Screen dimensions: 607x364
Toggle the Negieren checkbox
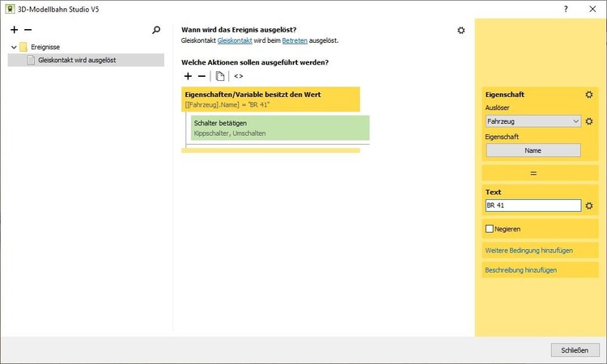tap(490, 229)
